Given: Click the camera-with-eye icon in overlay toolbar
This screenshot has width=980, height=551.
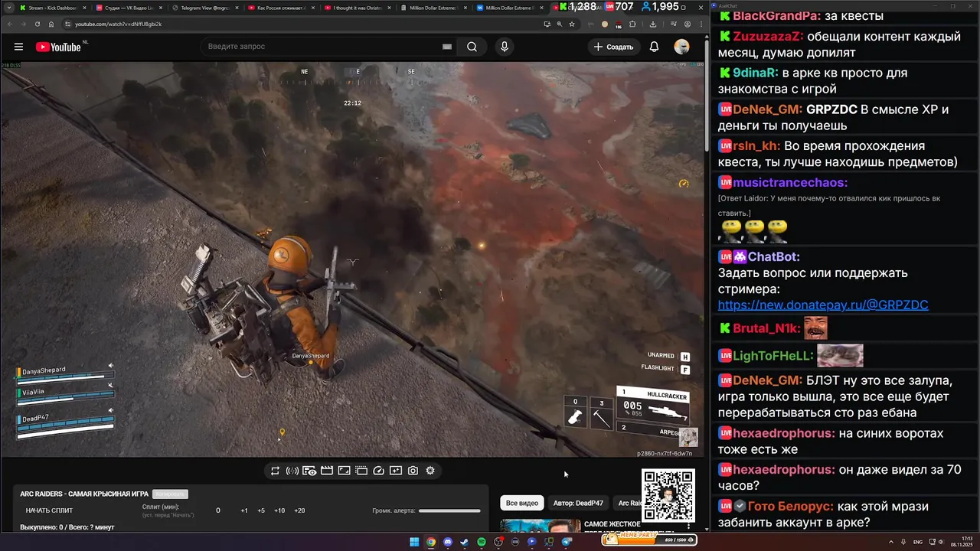Looking at the screenshot, I should click(309, 471).
